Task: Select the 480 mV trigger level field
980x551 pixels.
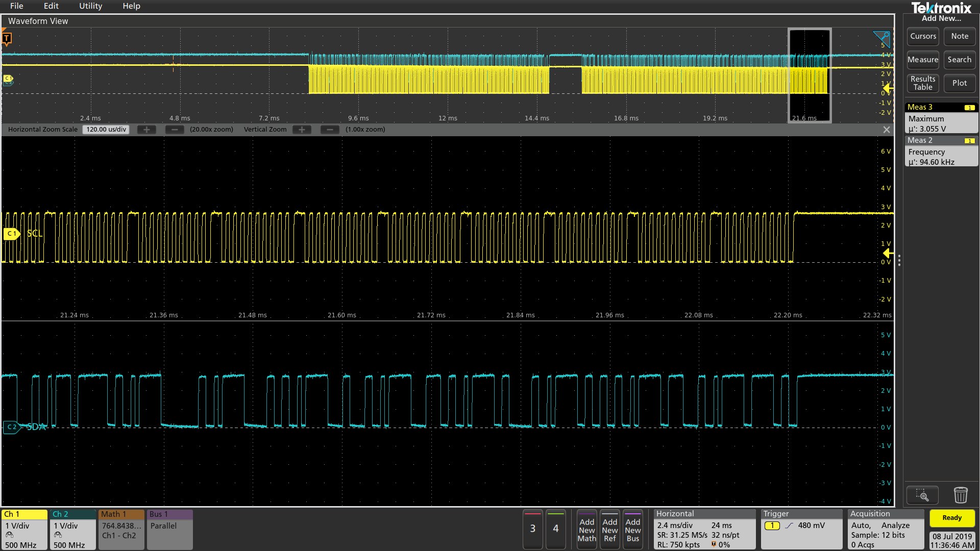Action: click(x=812, y=525)
